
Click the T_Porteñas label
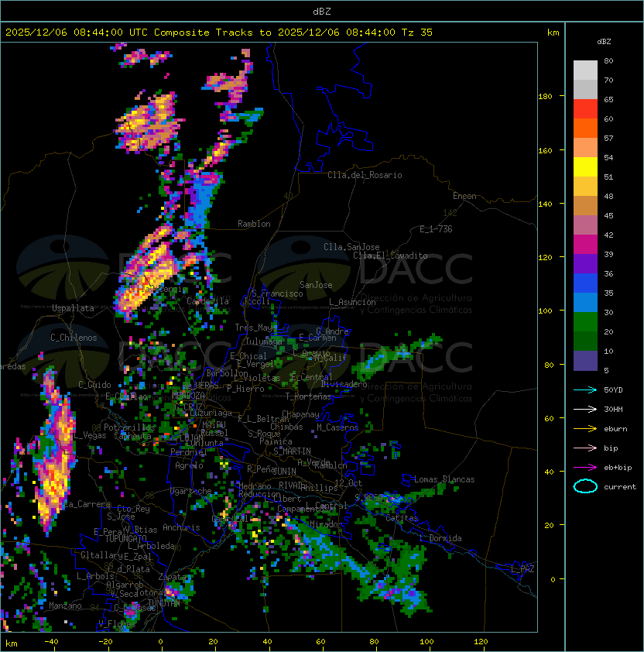pos(308,396)
